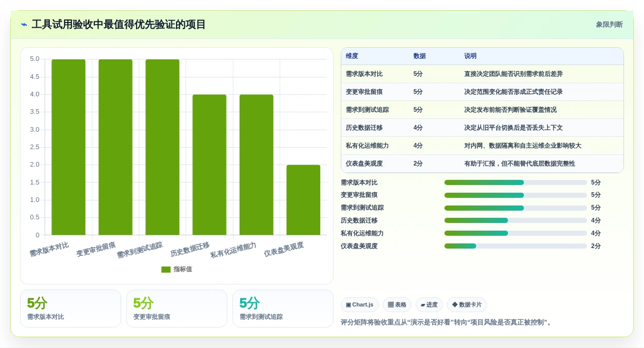Toggle the 指标值 legend color box
This screenshot has width=644, height=348.
click(166, 270)
